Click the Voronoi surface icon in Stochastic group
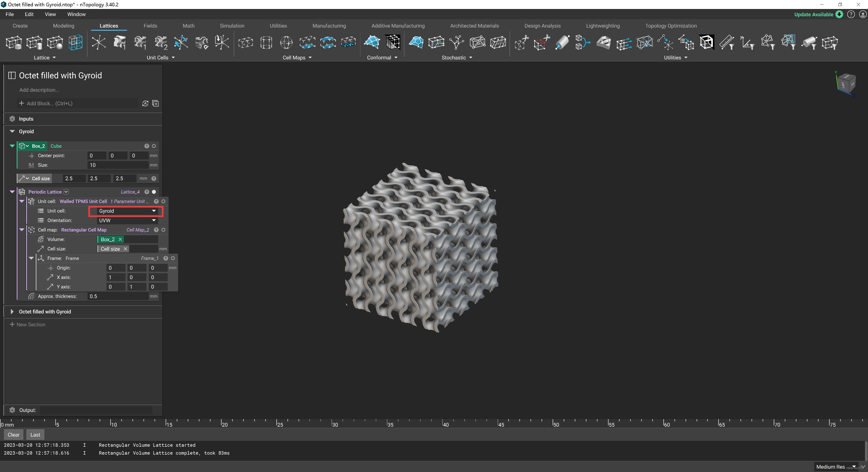868x472 pixels. (416, 43)
